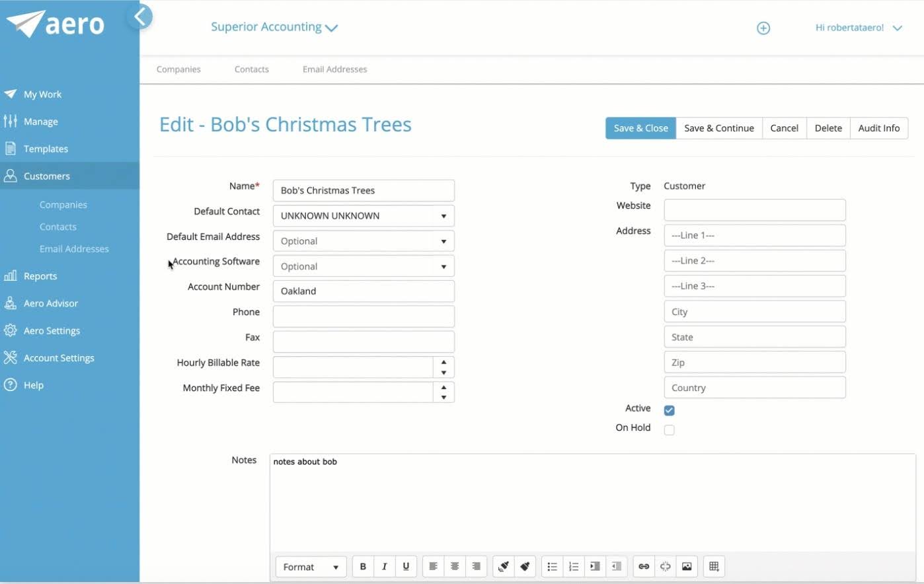
Task: Center align notes text
Action: 455,566
